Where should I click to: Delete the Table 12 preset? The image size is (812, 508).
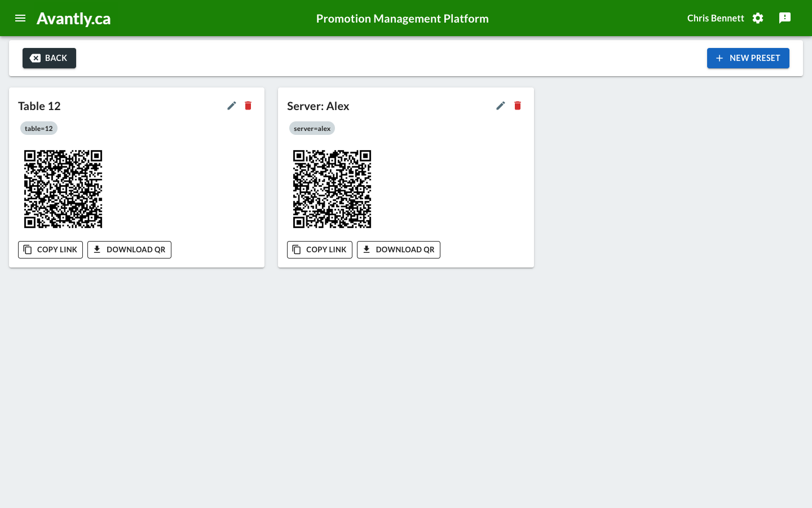click(248, 106)
